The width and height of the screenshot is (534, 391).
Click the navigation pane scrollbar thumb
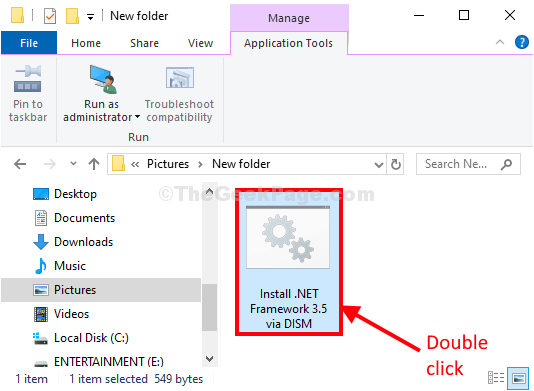tap(209, 307)
